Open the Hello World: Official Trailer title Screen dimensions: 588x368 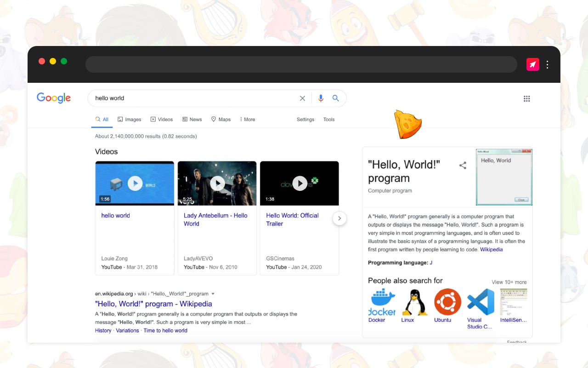tap(292, 219)
